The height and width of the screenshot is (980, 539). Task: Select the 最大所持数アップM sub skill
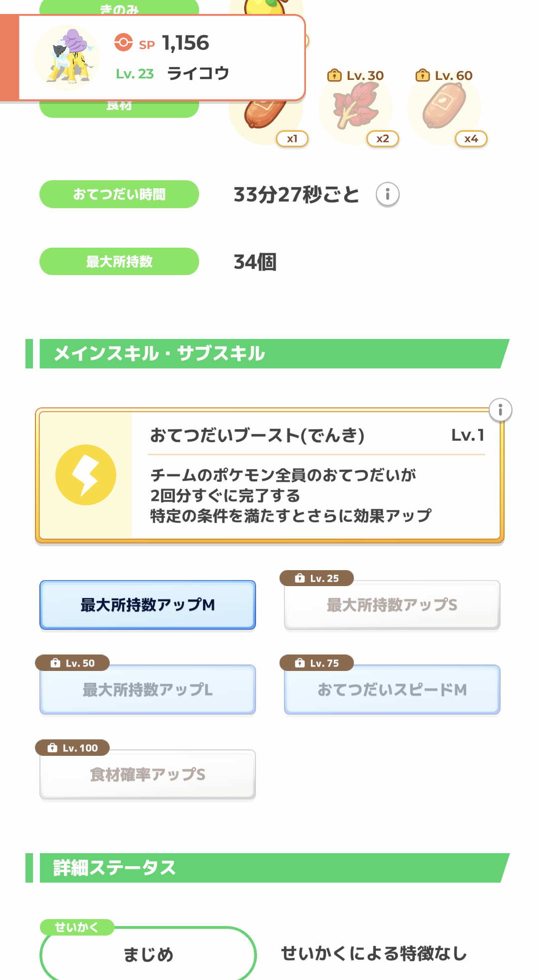coord(148,605)
